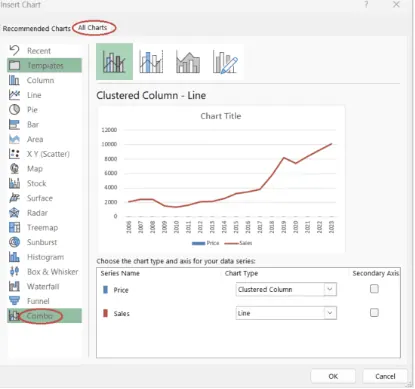Choose the Stock chart icon

coord(14,183)
